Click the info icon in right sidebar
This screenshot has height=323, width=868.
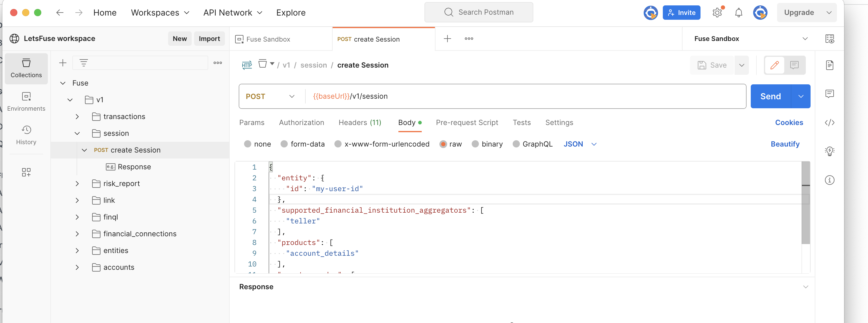tap(829, 180)
